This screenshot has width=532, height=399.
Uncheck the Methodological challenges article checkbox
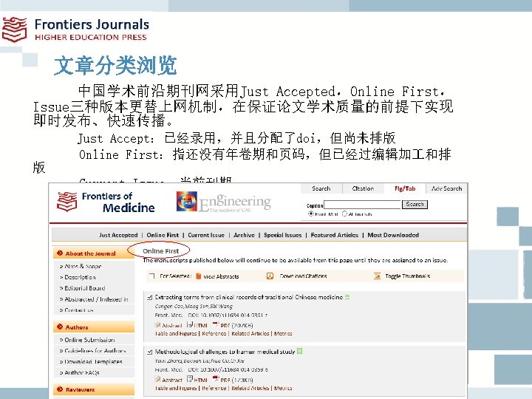(x=149, y=352)
